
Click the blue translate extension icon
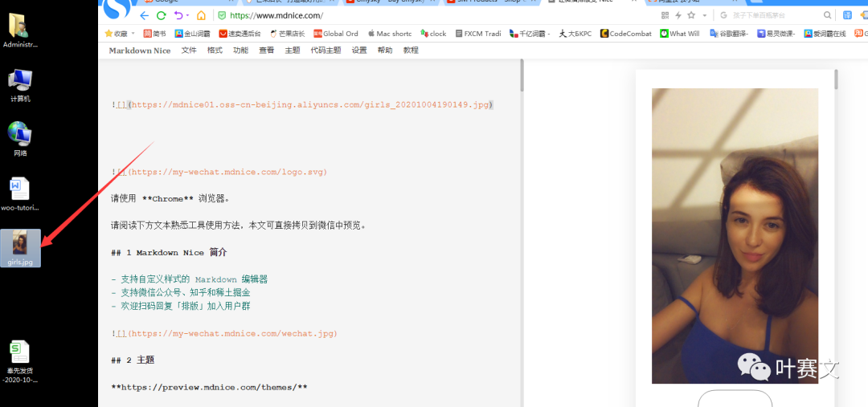click(847, 15)
